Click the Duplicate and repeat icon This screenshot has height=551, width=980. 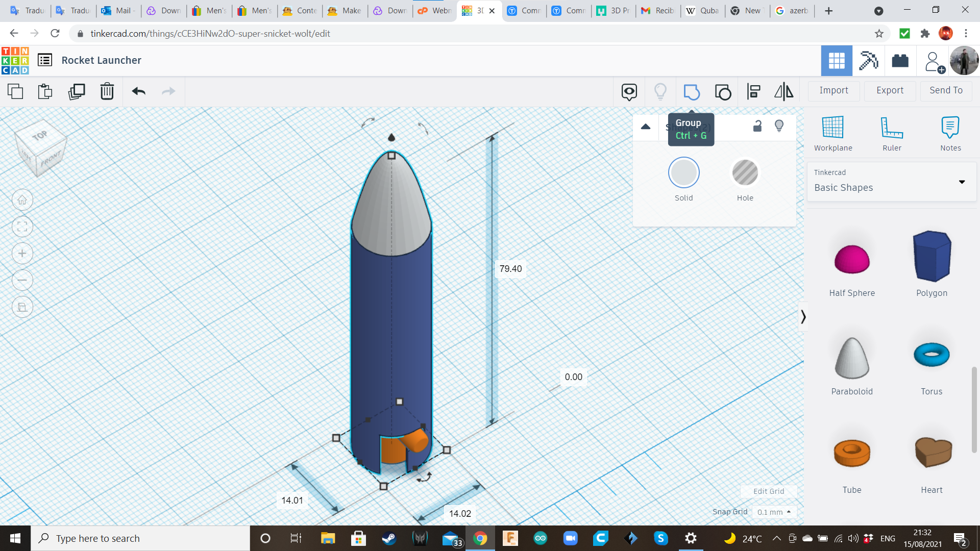[77, 92]
